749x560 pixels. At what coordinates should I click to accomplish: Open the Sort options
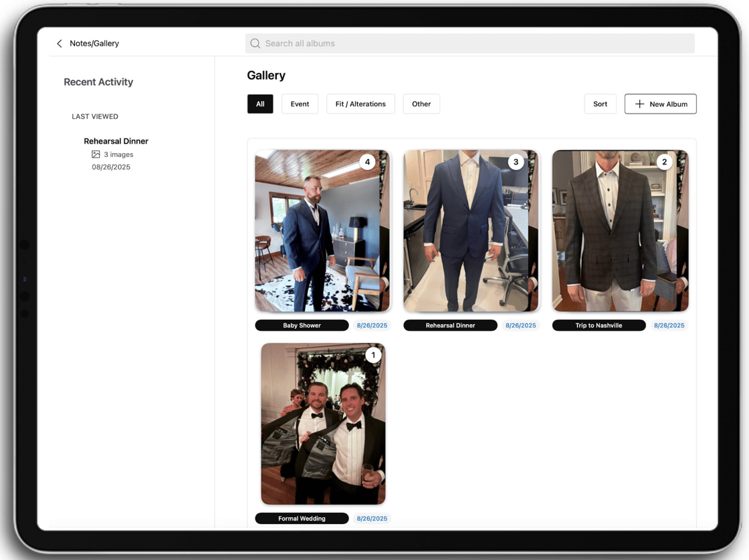click(x=601, y=104)
